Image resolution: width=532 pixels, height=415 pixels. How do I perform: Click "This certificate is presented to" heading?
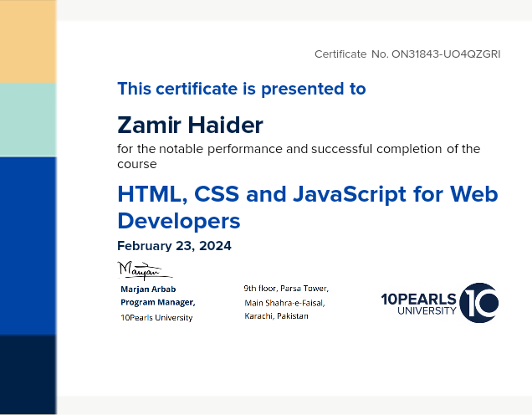click(241, 89)
